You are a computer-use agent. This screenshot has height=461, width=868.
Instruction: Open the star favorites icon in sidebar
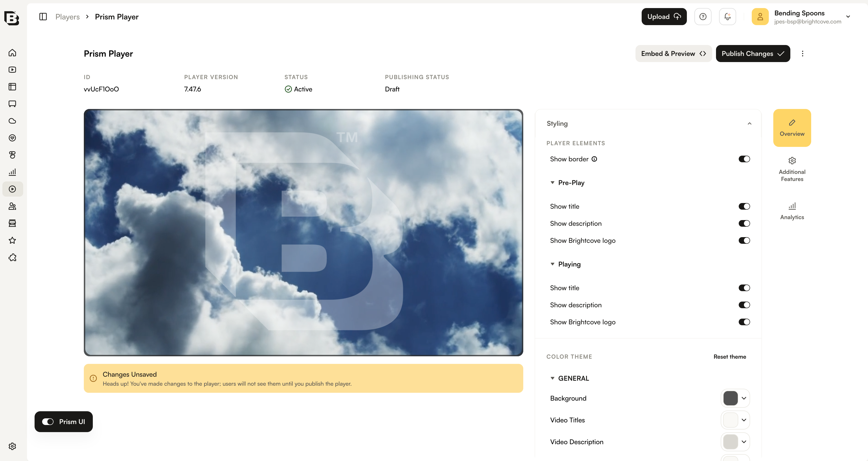13,240
